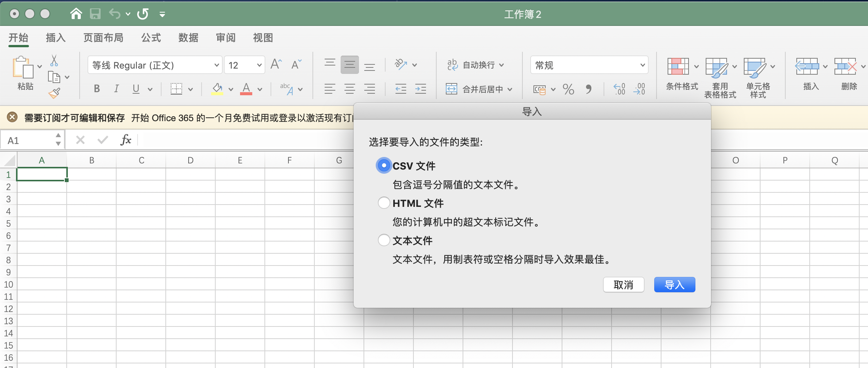Select the CSV 文件 radio button

point(383,165)
